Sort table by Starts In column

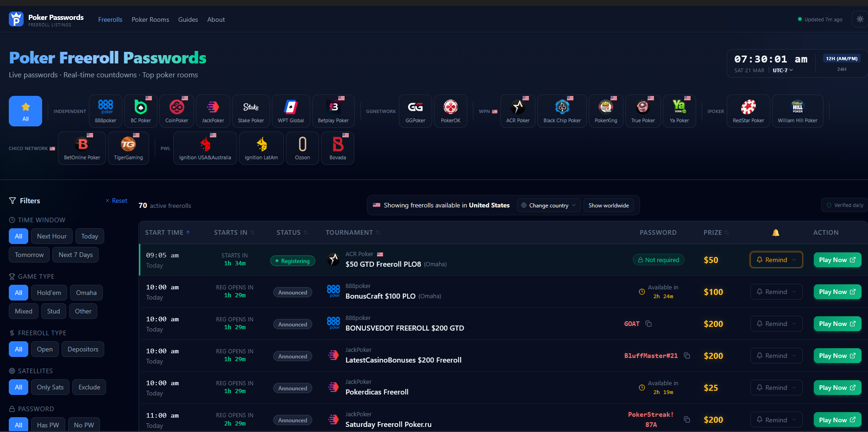234,232
